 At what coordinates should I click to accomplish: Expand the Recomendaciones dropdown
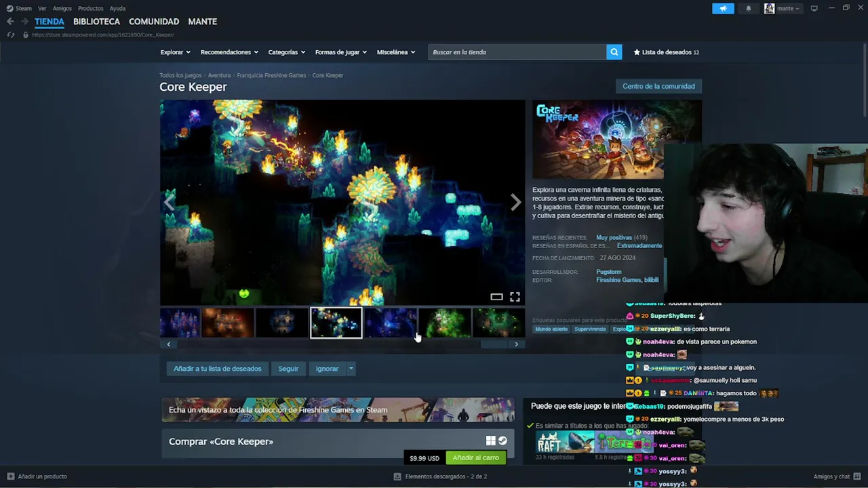click(x=229, y=52)
